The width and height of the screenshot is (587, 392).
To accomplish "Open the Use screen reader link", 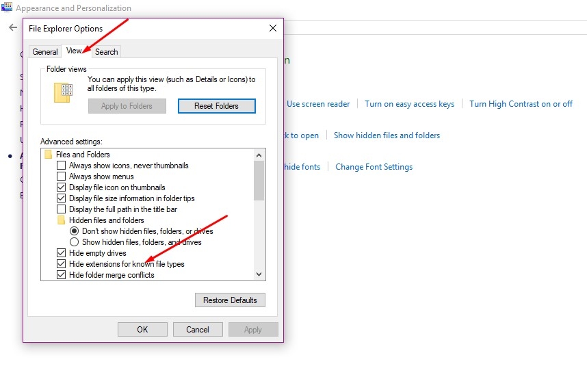I will (x=318, y=104).
